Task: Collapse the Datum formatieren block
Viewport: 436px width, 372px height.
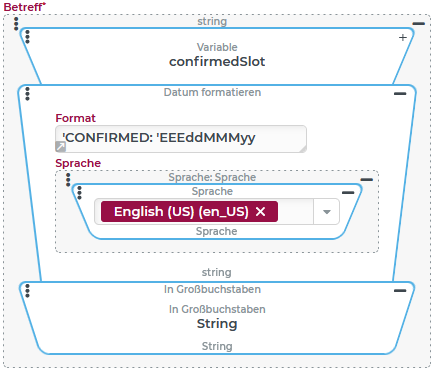Action: [400, 94]
